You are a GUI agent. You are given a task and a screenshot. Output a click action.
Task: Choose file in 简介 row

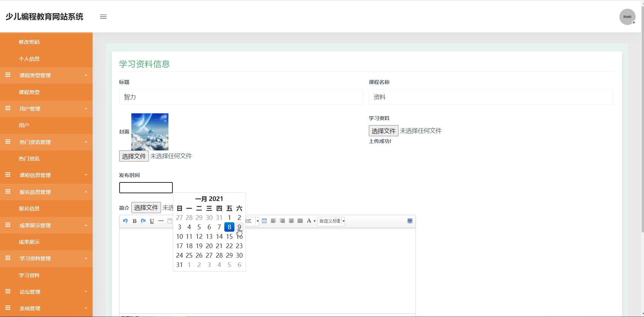[146, 207]
